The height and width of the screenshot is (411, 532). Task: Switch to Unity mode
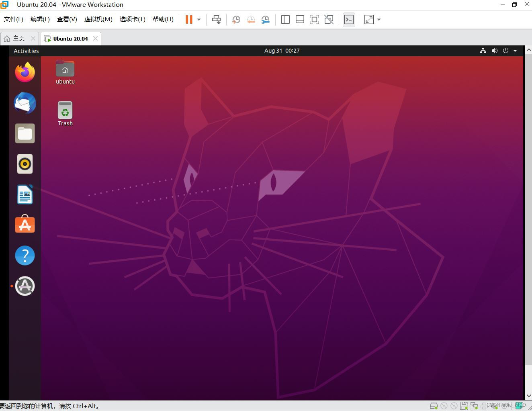(329, 19)
